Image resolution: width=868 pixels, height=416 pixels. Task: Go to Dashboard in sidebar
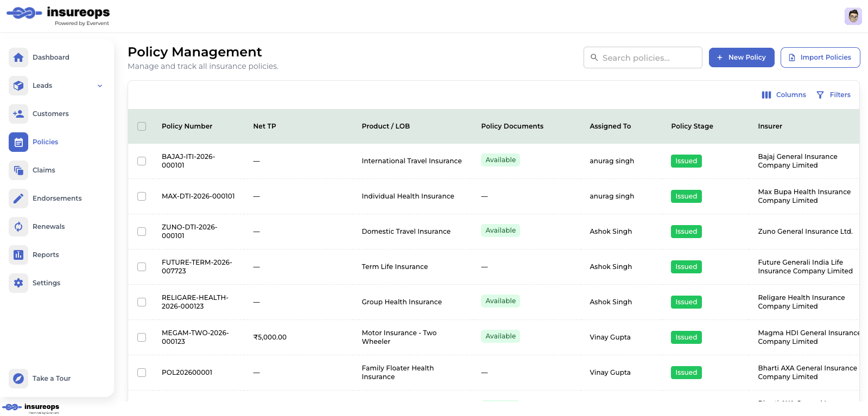click(x=51, y=57)
